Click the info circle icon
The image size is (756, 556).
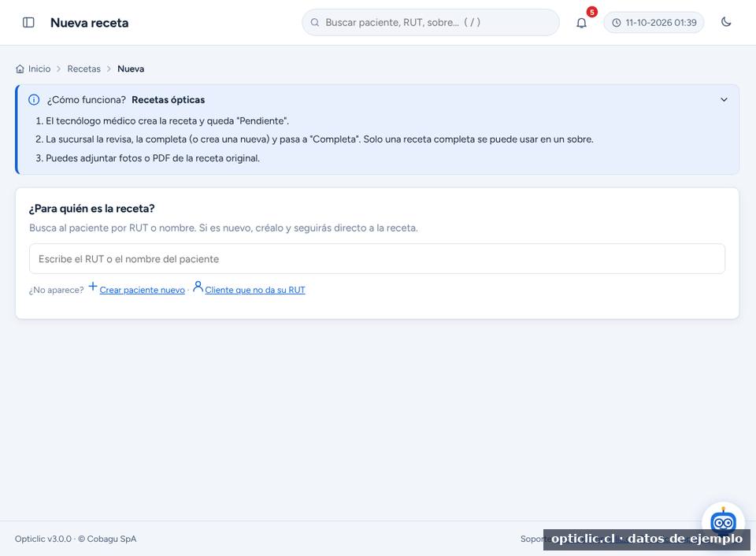[x=34, y=100]
